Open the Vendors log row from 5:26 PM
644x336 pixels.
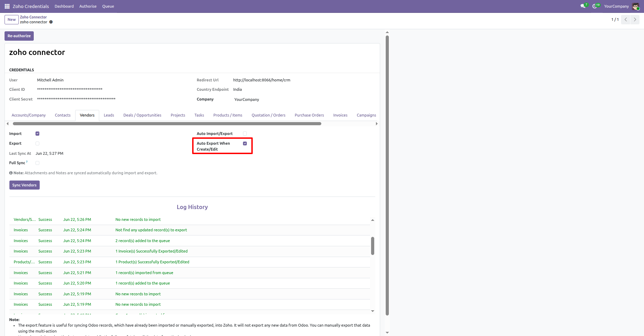point(190,219)
